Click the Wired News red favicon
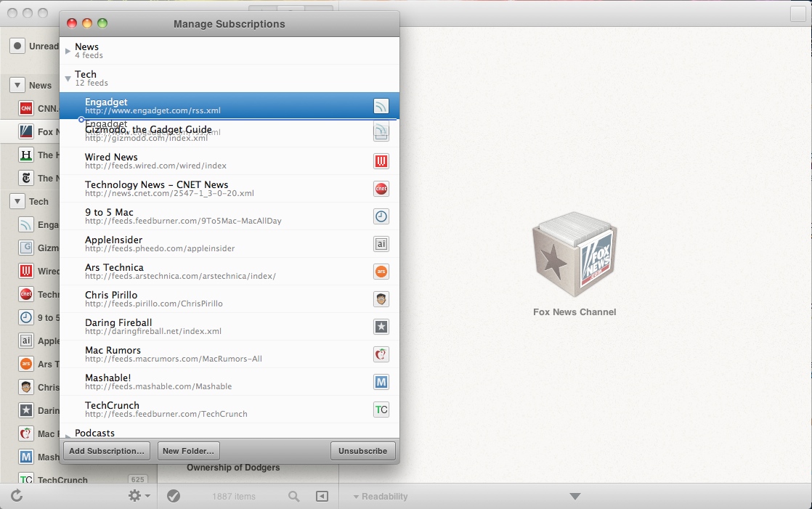The height and width of the screenshot is (509, 812). pyautogui.click(x=381, y=161)
